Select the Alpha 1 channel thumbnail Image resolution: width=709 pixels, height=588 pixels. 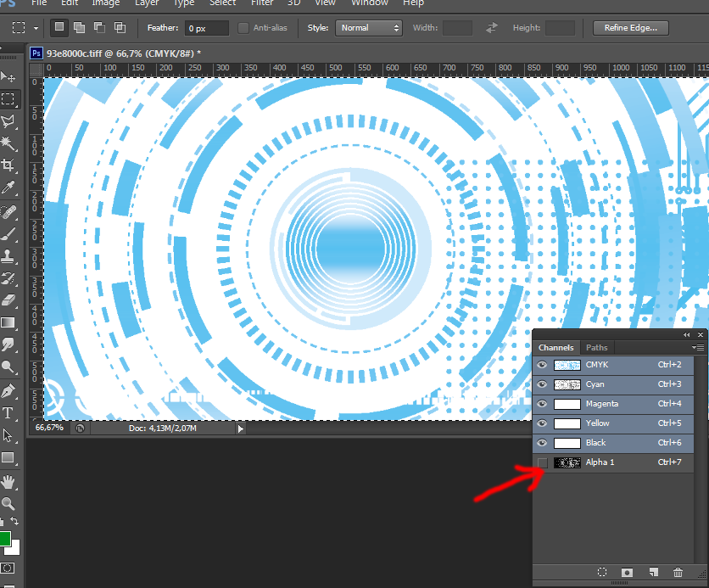point(567,462)
